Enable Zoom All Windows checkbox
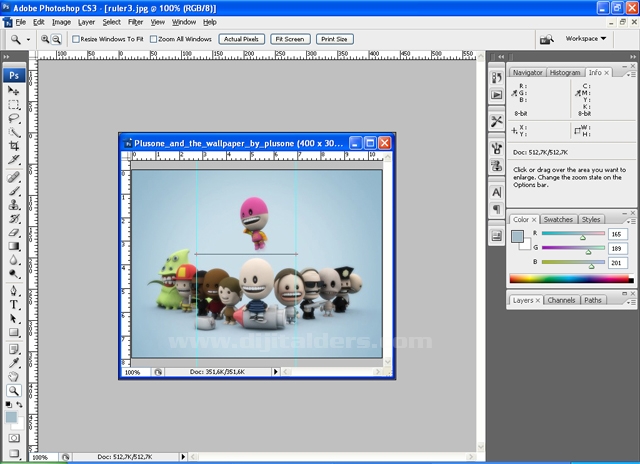The height and width of the screenshot is (464, 640). tap(153, 39)
